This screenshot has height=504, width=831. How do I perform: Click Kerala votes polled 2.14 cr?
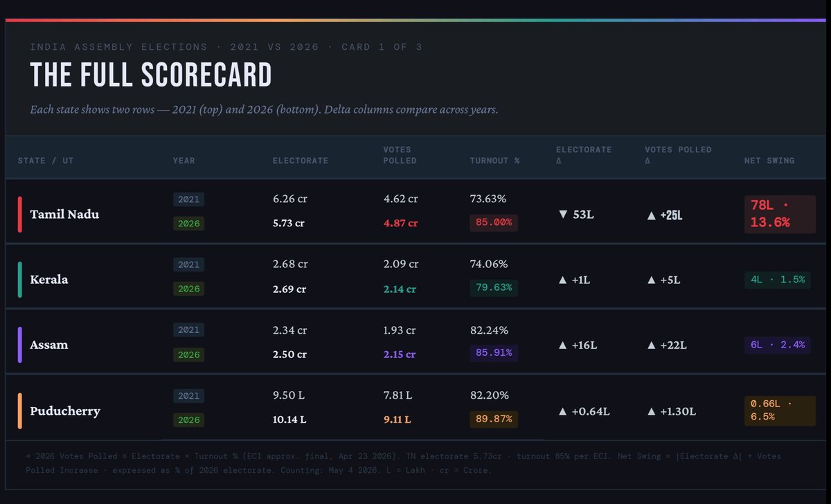pos(400,289)
